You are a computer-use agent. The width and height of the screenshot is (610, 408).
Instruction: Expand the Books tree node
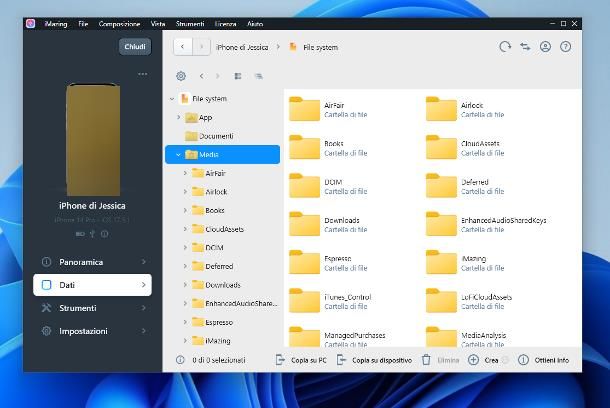(x=185, y=210)
